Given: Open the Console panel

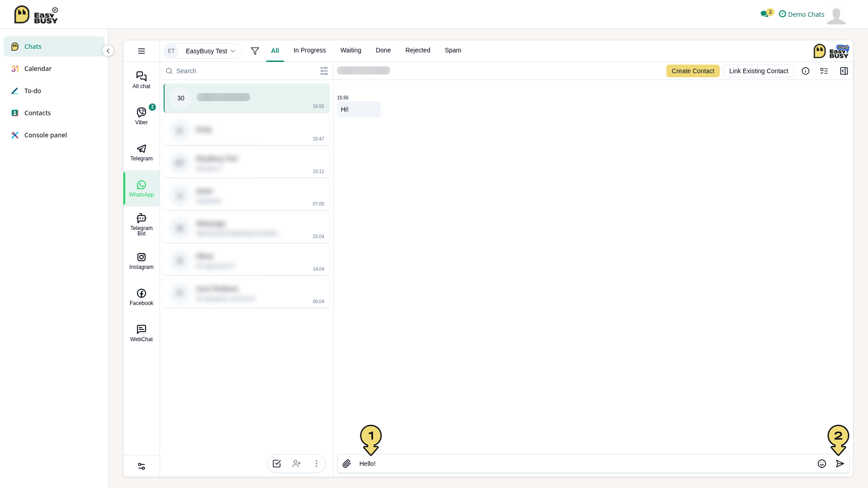Looking at the screenshot, I should click(x=54, y=135).
